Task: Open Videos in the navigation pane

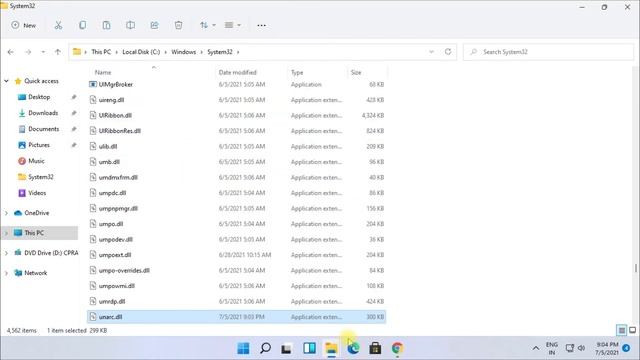Action: click(x=37, y=193)
